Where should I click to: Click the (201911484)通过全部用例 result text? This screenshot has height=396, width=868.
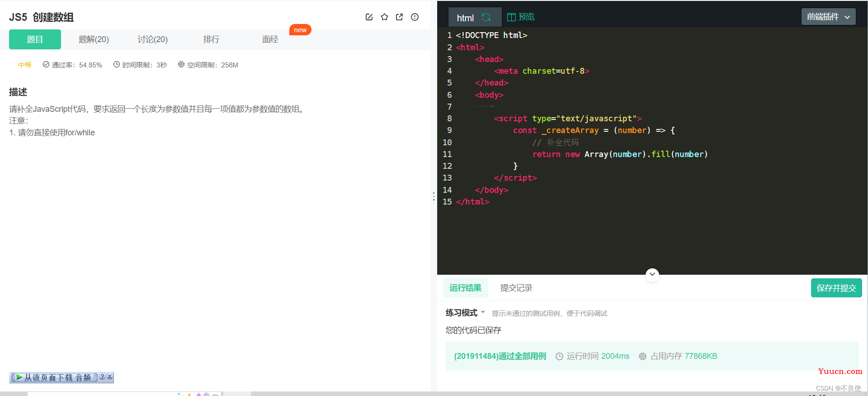click(500, 356)
